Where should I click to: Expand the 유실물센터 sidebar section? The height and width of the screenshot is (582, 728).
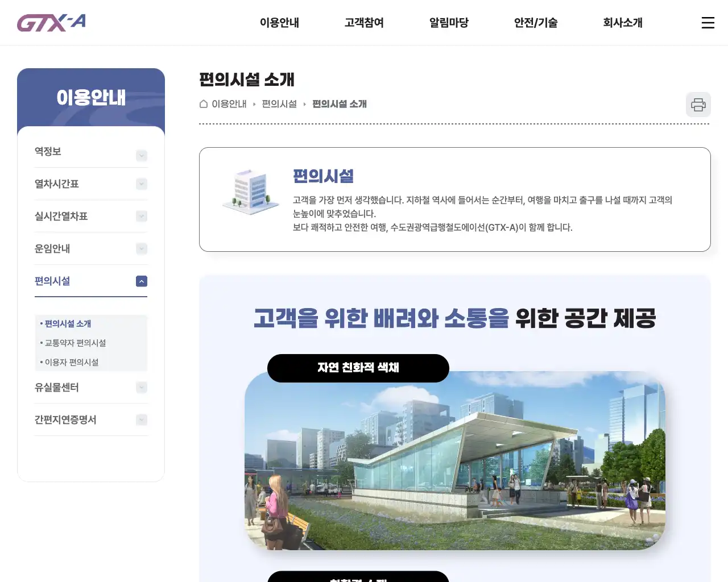click(141, 387)
